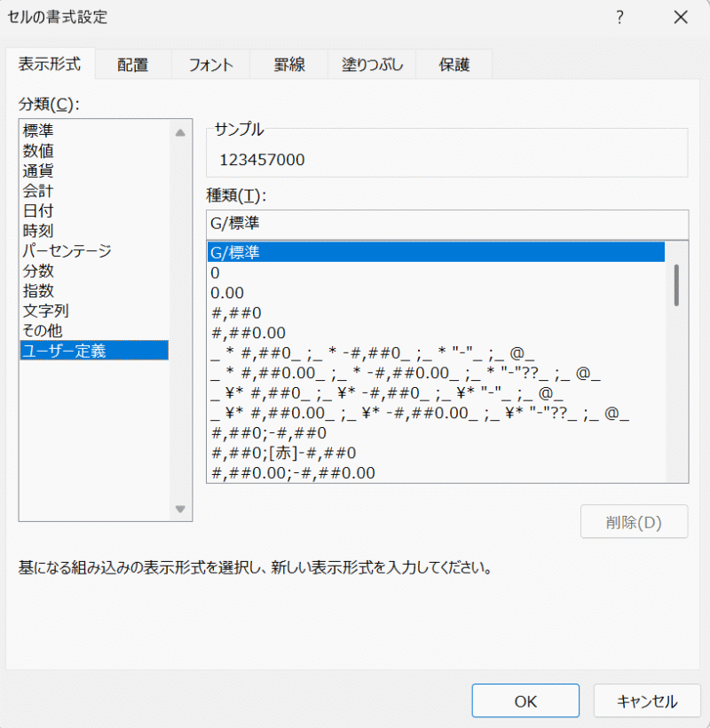This screenshot has width=710, height=728.
Task: Choose format _ ¥* #,##0_ yen accounting
Action: pyautogui.click(x=436, y=392)
